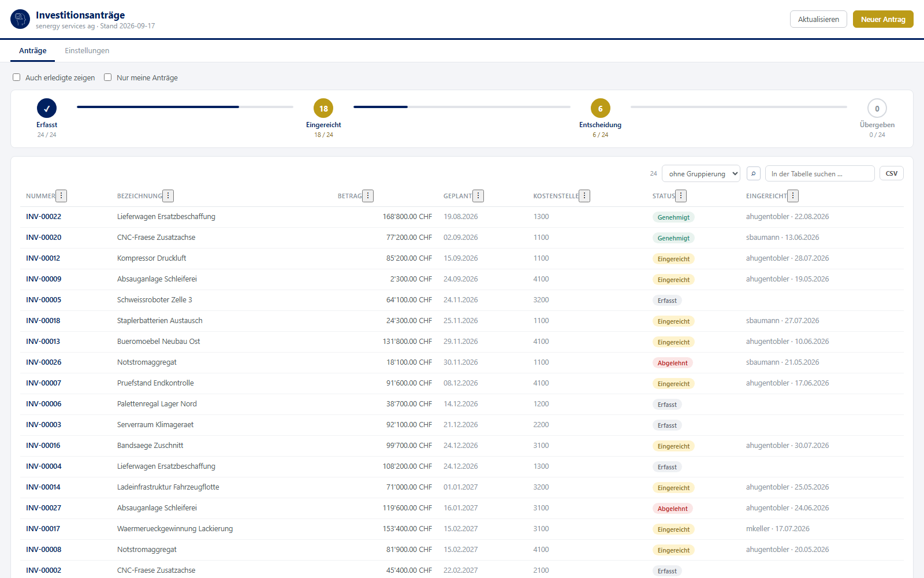This screenshot has height=578, width=924.
Task: Focus the 'In der Tabelle suchen' field
Action: point(820,173)
